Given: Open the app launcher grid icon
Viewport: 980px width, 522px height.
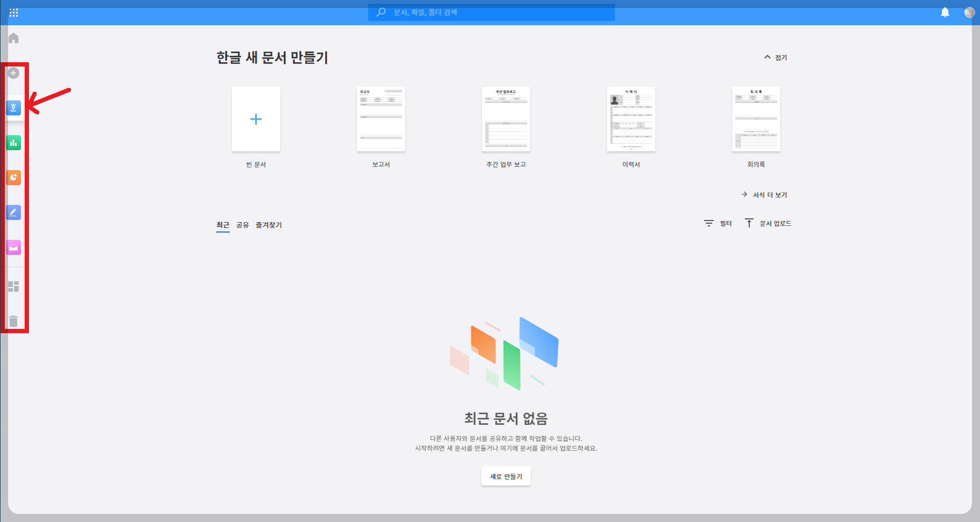Looking at the screenshot, I should [x=14, y=12].
